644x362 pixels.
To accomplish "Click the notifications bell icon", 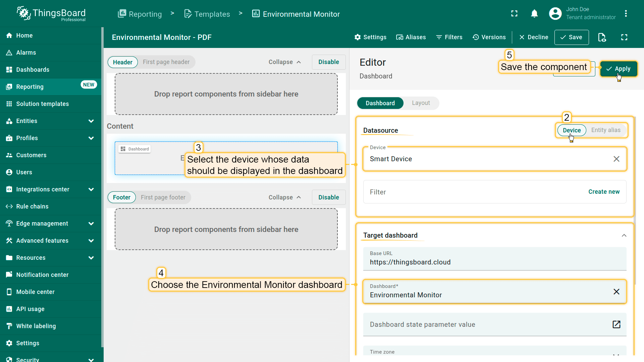I will point(534,14).
